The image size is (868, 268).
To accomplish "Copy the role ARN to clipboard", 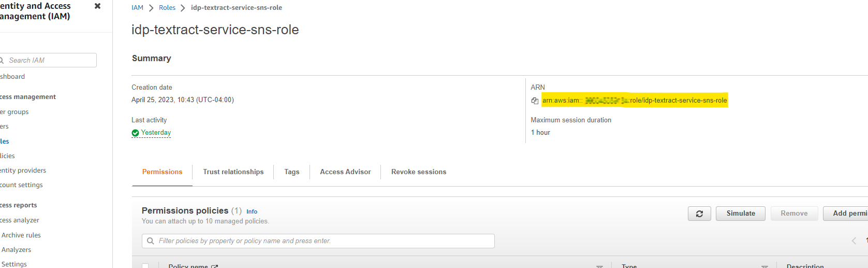I will [x=535, y=101].
